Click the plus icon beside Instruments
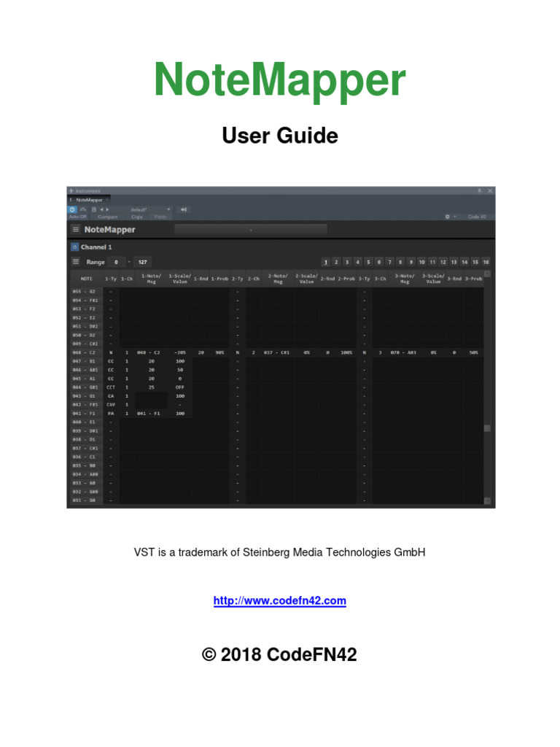The image size is (560, 747). [x=71, y=190]
